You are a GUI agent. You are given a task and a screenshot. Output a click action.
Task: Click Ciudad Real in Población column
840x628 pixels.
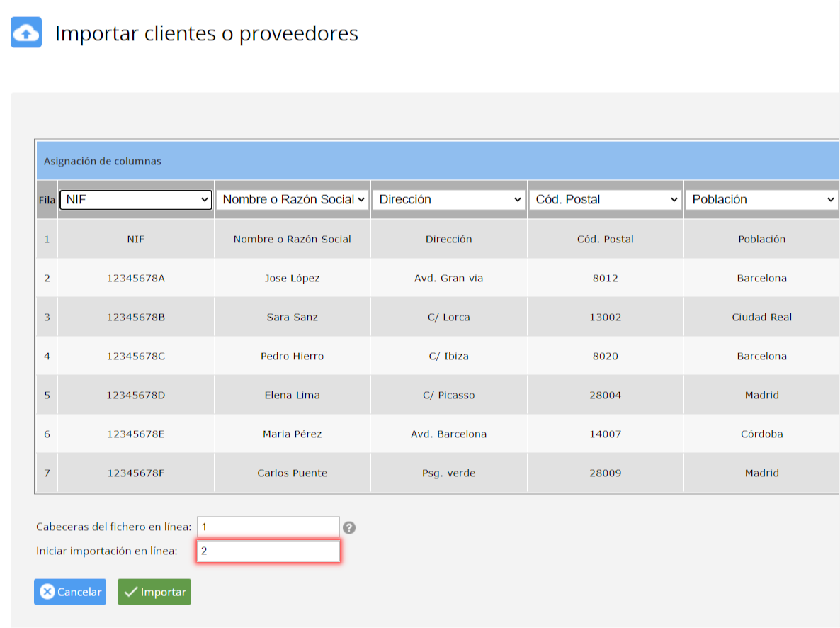pos(762,317)
